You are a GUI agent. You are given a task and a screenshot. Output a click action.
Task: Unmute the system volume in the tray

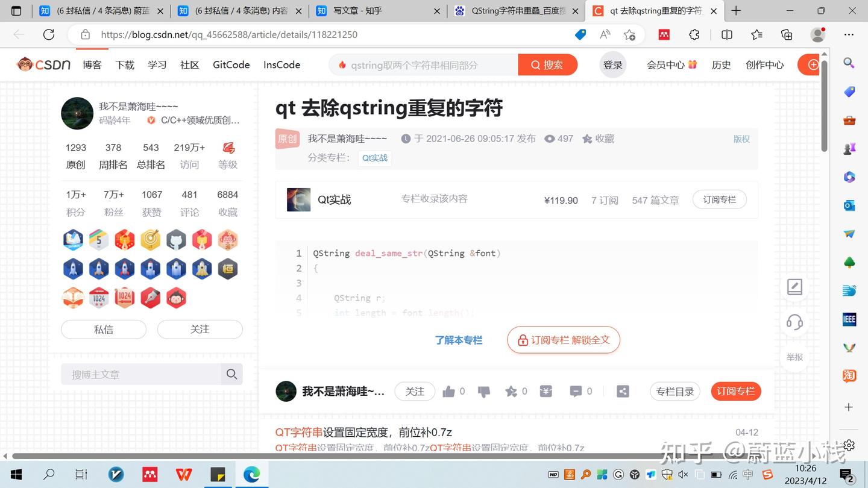683,474
